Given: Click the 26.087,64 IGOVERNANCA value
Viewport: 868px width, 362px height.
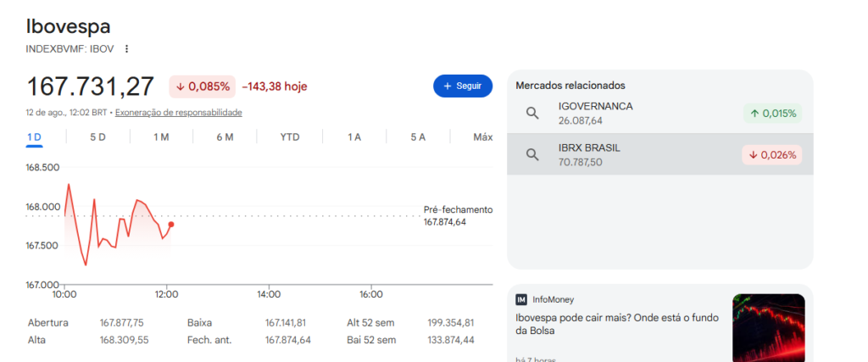Looking at the screenshot, I should tap(581, 120).
